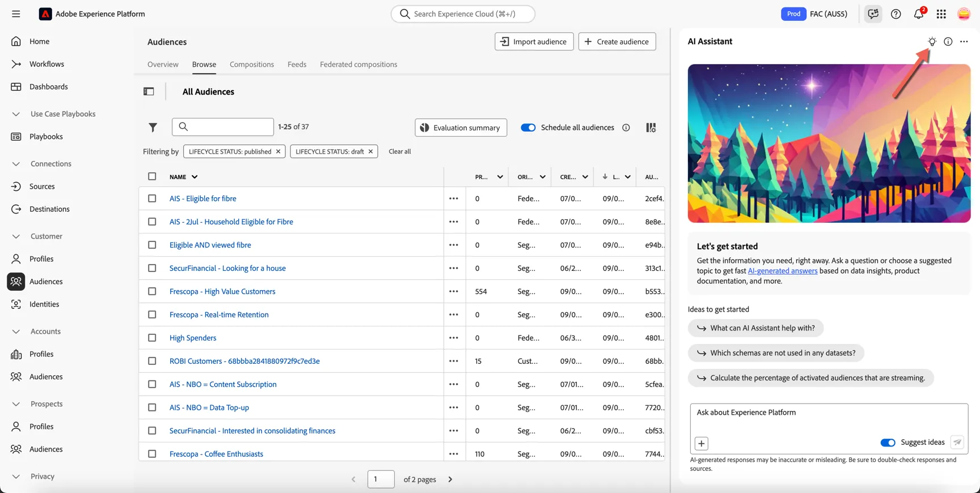The width and height of the screenshot is (980, 493).
Task: Click the customize columns icon
Action: 651,127
